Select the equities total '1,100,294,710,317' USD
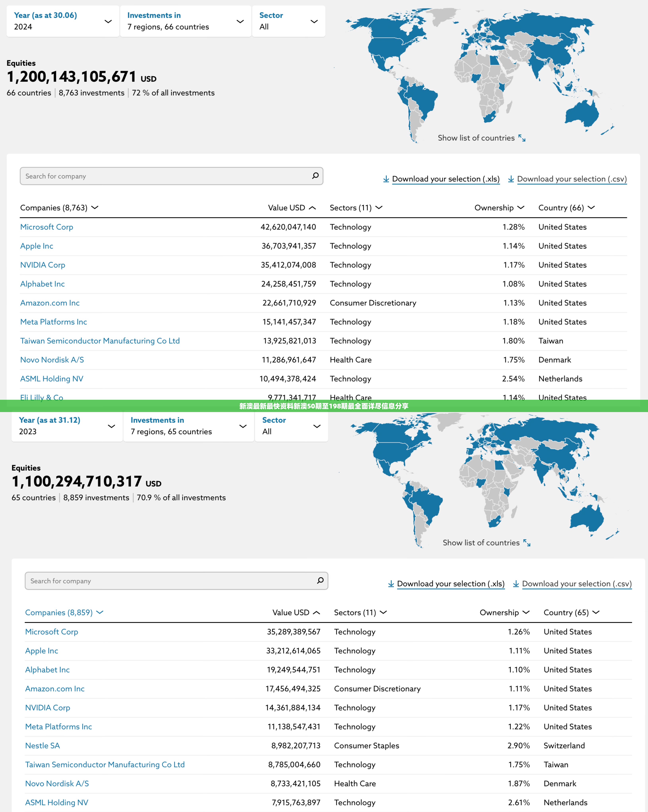 pos(77,482)
